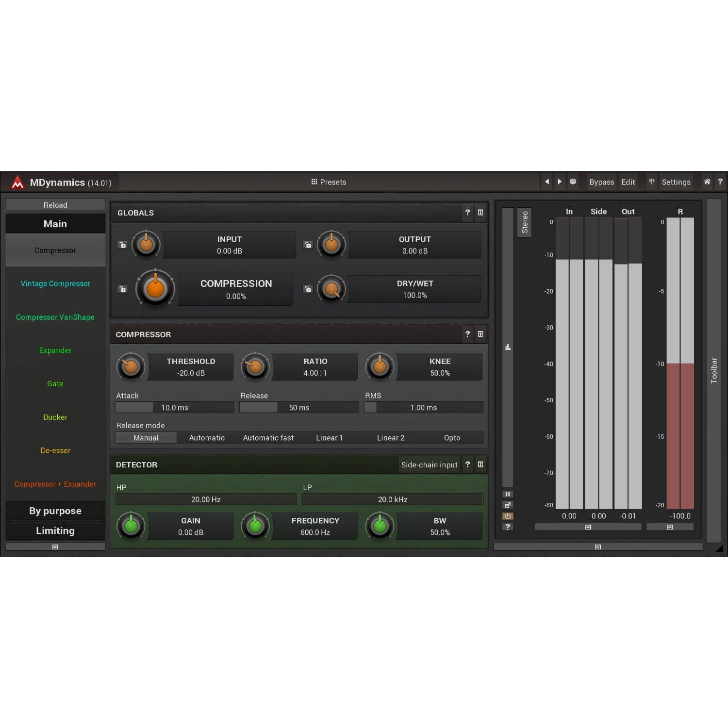This screenshot has width=728, height=728.
Task: Click the INPUT gain knob
Action: tap(146, 245)
